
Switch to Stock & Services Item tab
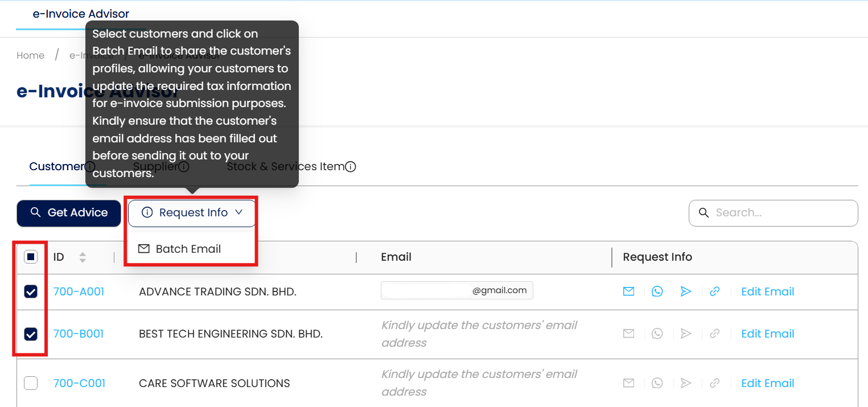click(285, 167)
